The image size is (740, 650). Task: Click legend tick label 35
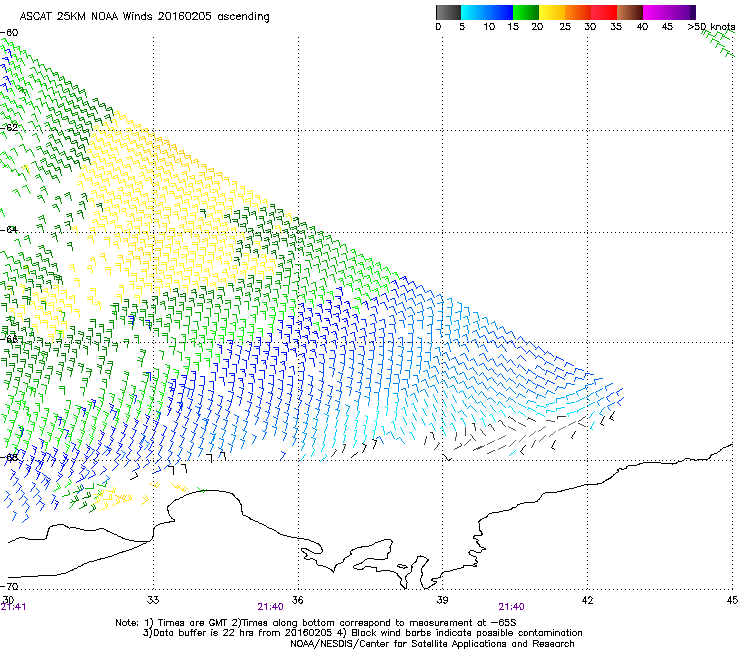[616, 27]
